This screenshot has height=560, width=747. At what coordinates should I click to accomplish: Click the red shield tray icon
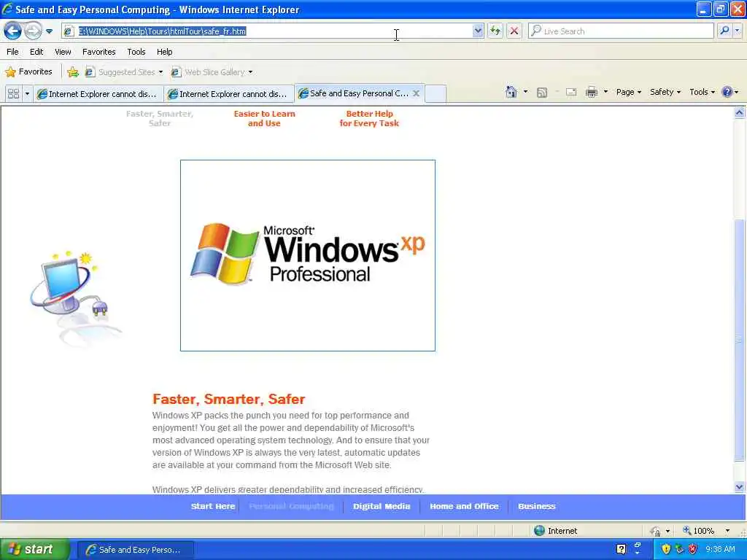tap(693, 550)
